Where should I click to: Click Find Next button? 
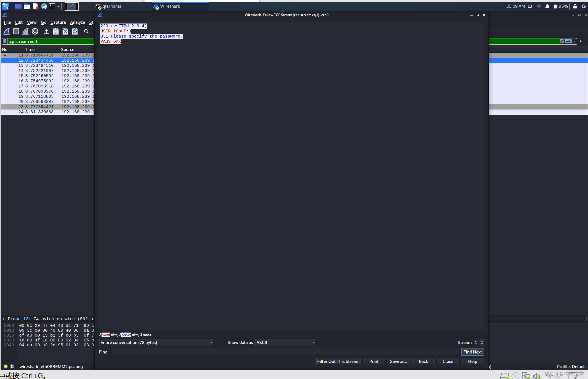click(472, 352)
